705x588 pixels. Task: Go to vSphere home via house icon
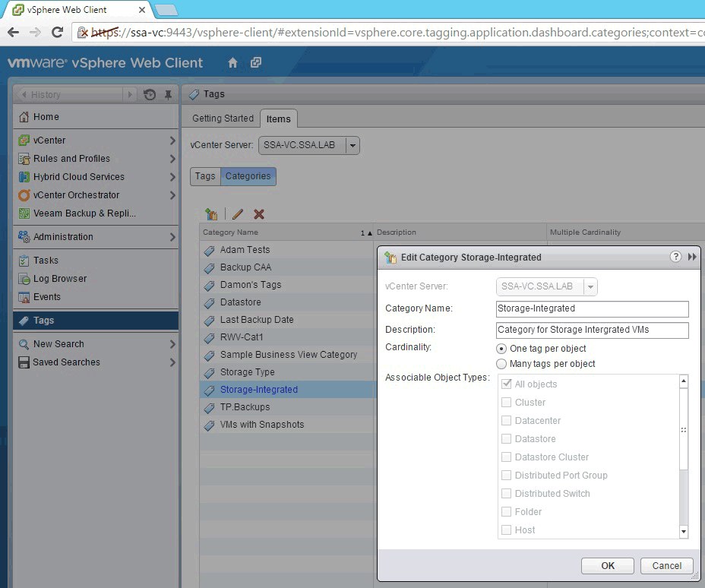tap(232, 62)
